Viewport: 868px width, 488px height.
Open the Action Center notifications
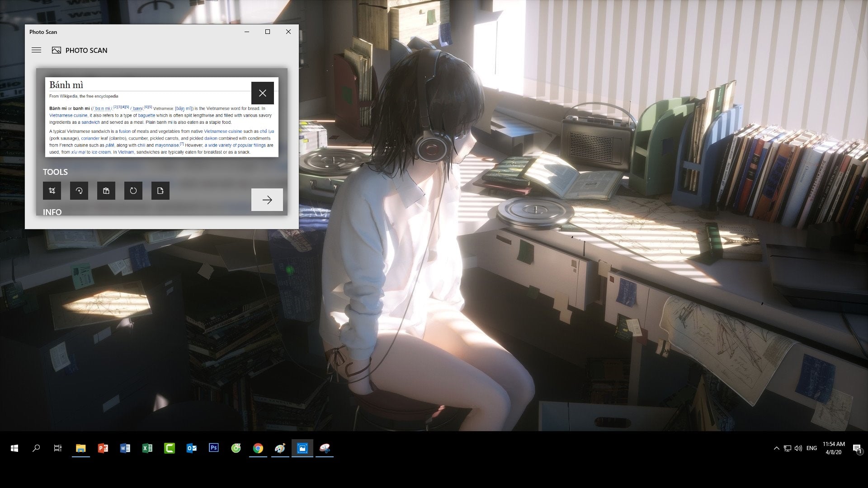pos(857,448)
